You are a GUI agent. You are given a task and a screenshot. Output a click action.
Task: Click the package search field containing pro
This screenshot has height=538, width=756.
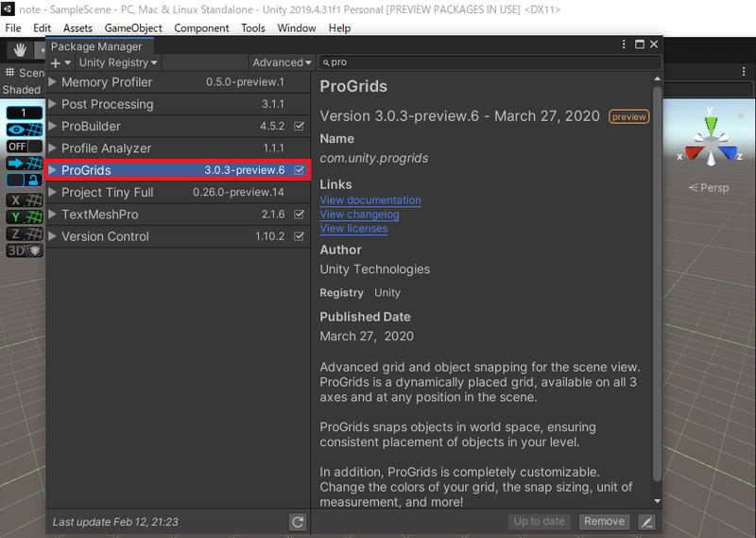click(x=490, y=62)
